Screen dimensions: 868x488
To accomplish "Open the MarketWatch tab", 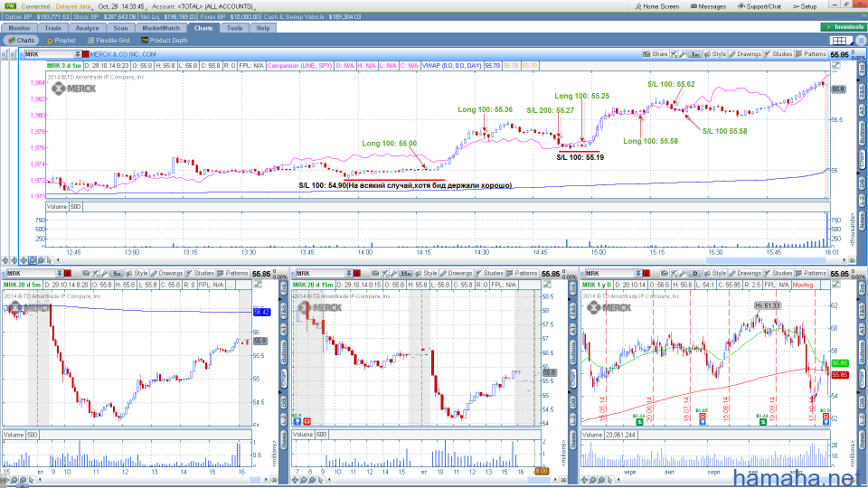I will (x=161, y=28).
